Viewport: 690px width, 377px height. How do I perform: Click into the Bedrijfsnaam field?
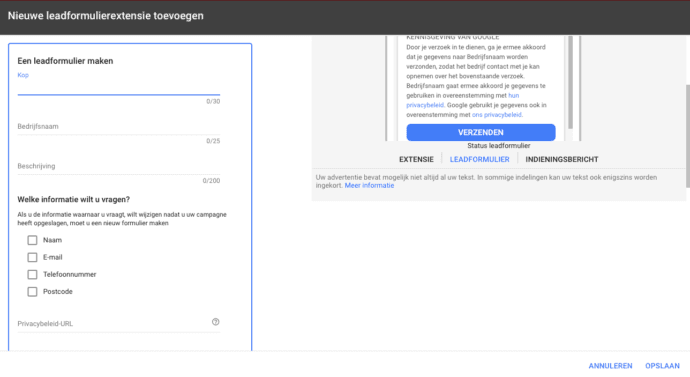119,127
